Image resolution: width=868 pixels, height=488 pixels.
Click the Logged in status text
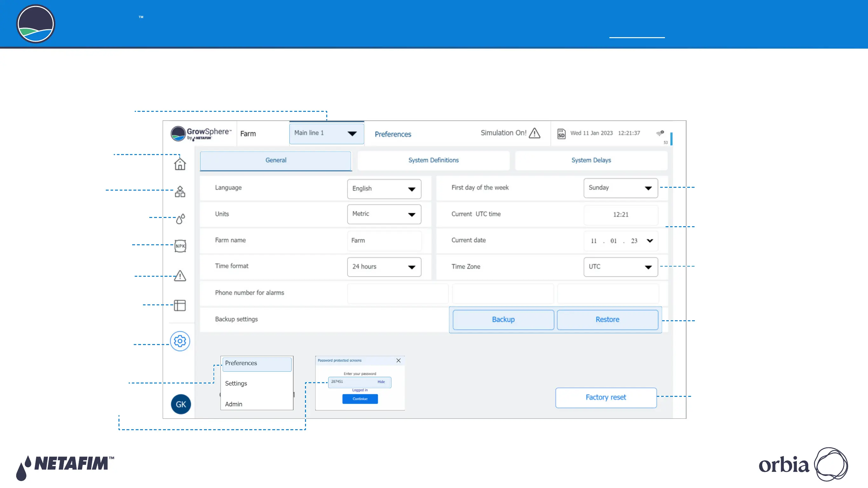pos(360,390)
